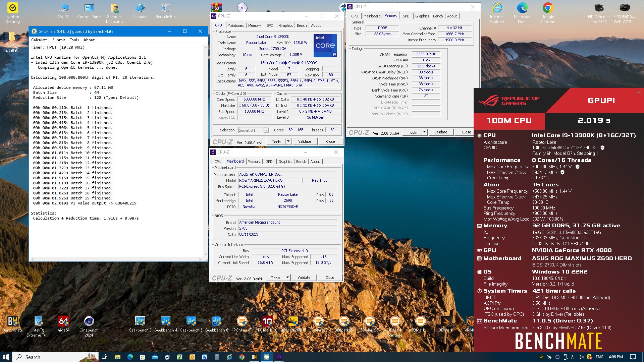The width and height of the screenshot is (644, 362).
Task: Click the ENG language indicator
Action: tap(599, 357)
